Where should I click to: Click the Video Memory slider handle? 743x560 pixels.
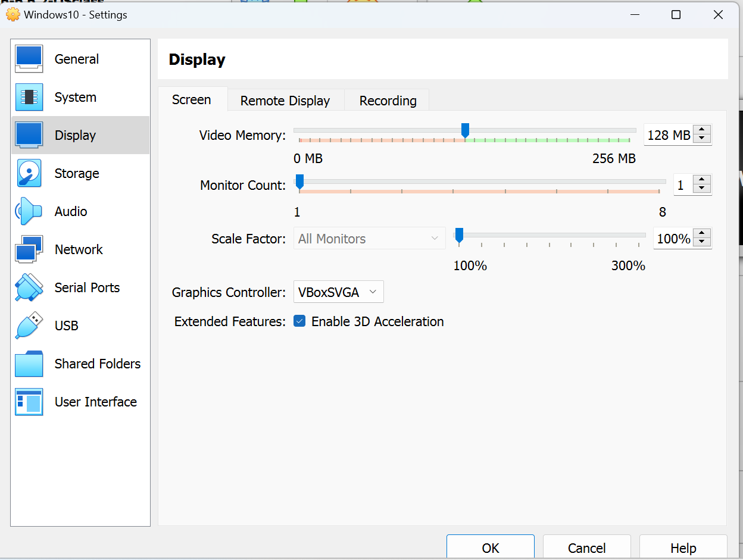coord(466,130)
